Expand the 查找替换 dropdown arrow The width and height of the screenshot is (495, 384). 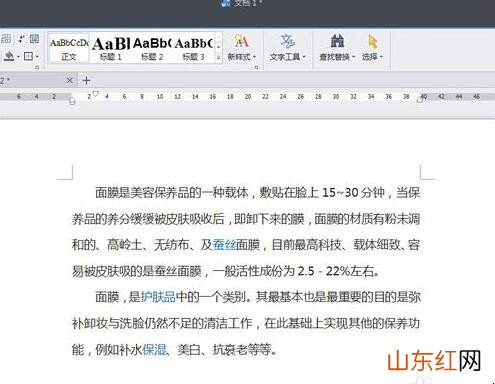[x=354, y=57]
